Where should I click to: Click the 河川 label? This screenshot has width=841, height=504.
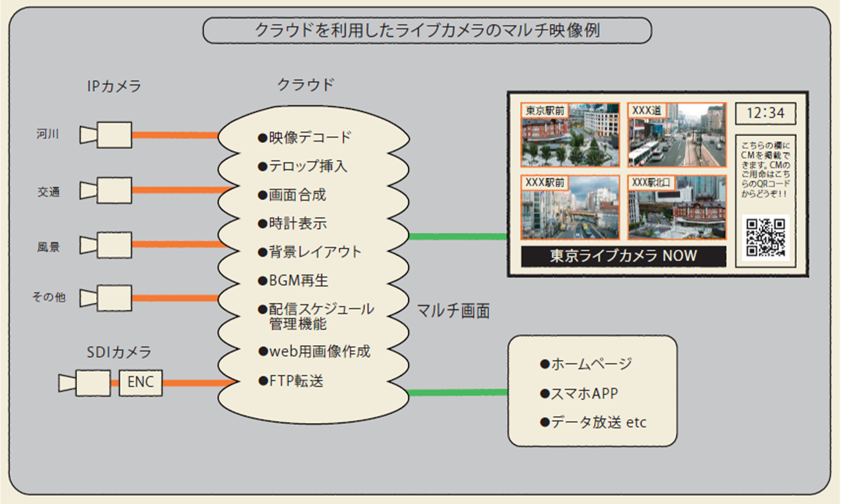coord(47,133)
